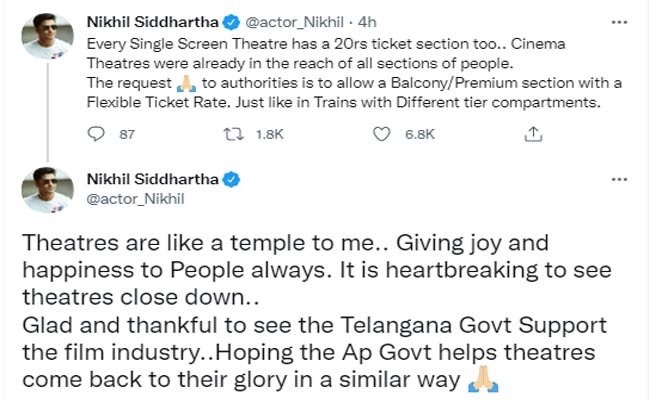The image size is (650, 400).
Task: Open the share icon on the first tweet
Action: tap(534, 133)
